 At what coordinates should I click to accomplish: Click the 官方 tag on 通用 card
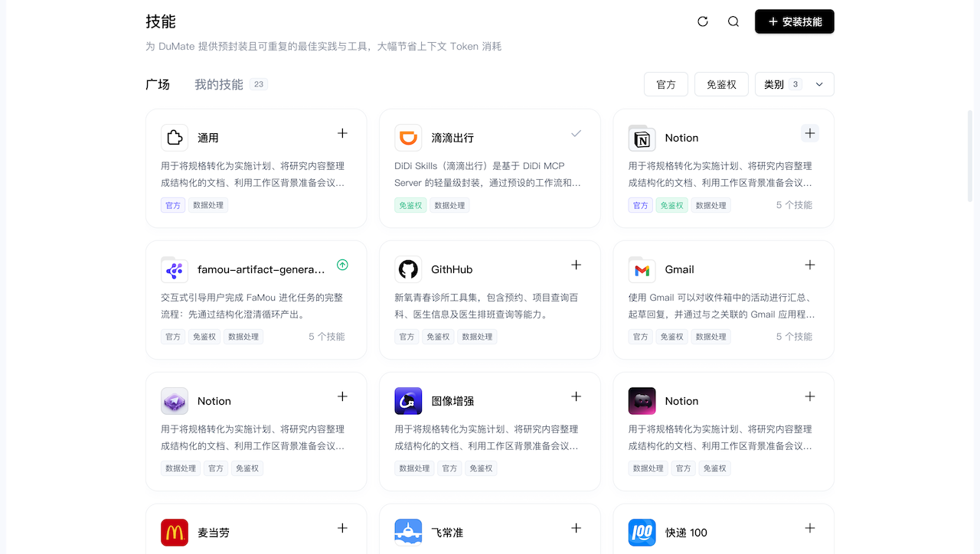tap(173, 205)
